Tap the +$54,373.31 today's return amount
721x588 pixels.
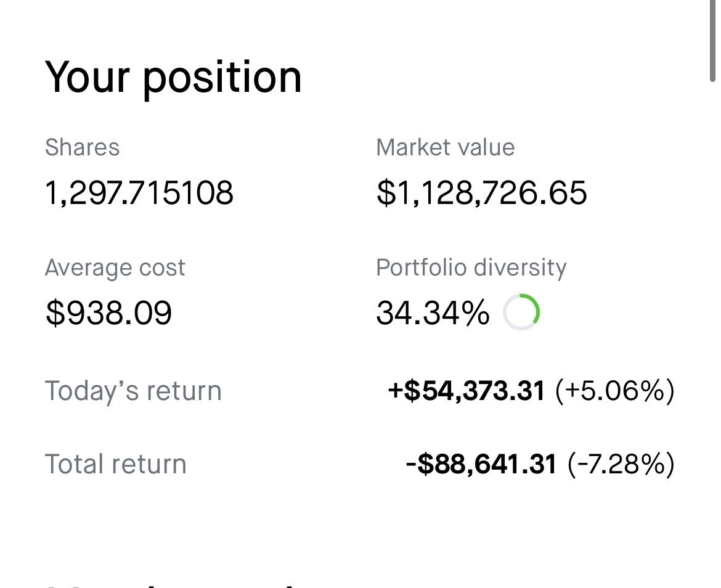point(466,391)
